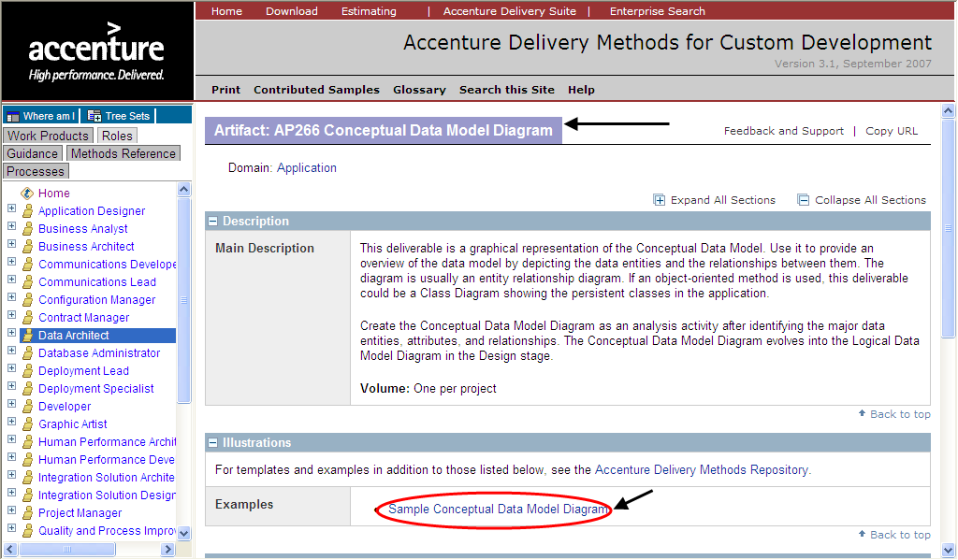Open the Glossary
Image resolution: width=958 pixels, height=560 pixels.
pos(419,90)
